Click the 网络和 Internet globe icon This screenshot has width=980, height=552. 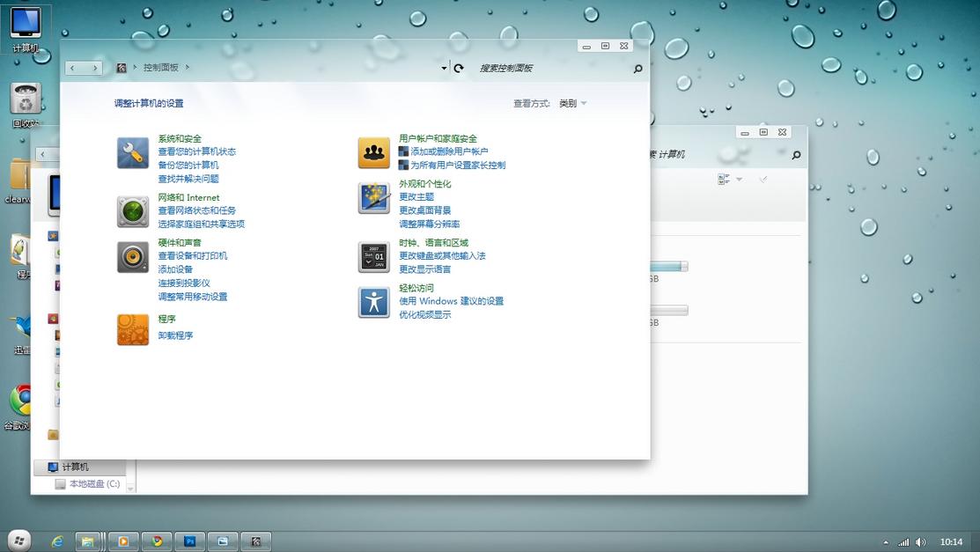(132, 211)
